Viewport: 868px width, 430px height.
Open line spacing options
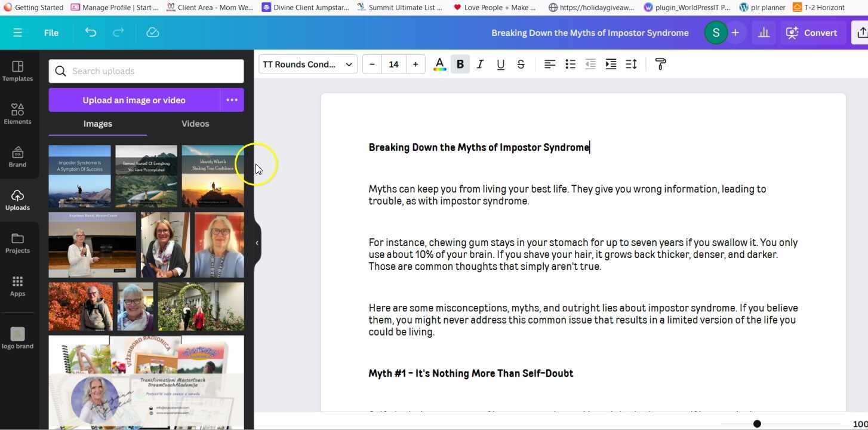point(631,64)
